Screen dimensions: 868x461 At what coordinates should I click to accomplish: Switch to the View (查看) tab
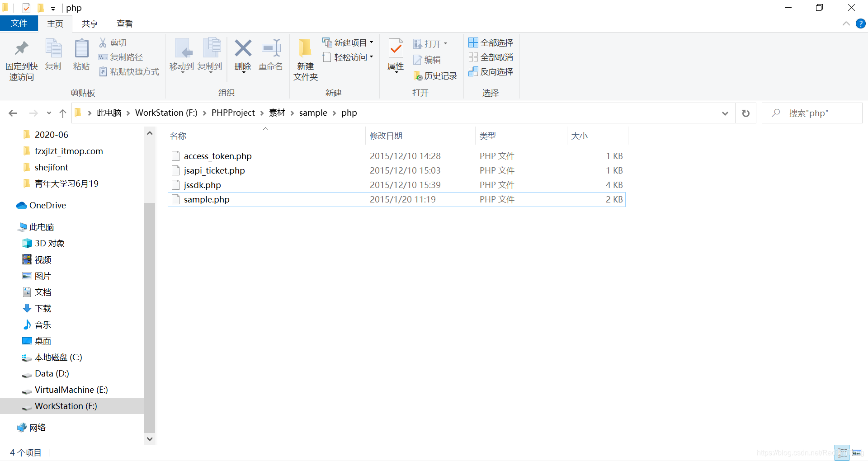[x=124, y=24]
